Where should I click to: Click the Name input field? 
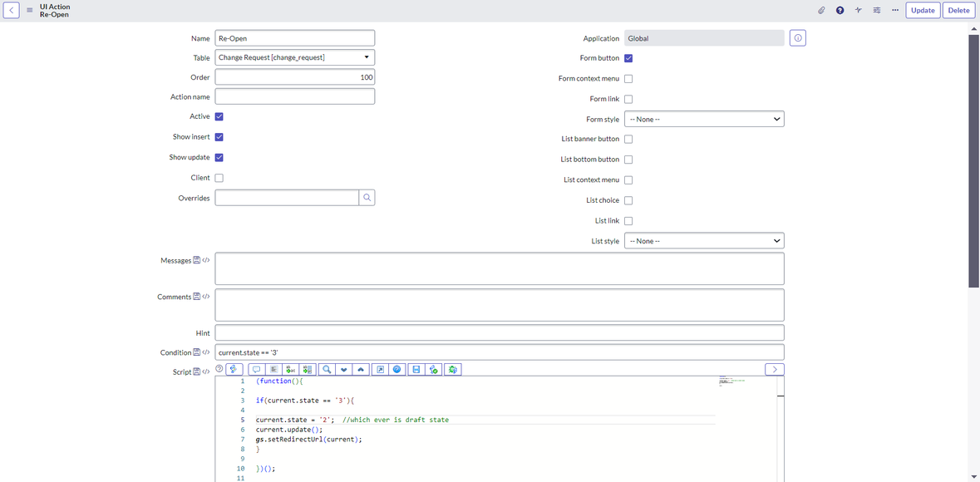click(295, 38)
